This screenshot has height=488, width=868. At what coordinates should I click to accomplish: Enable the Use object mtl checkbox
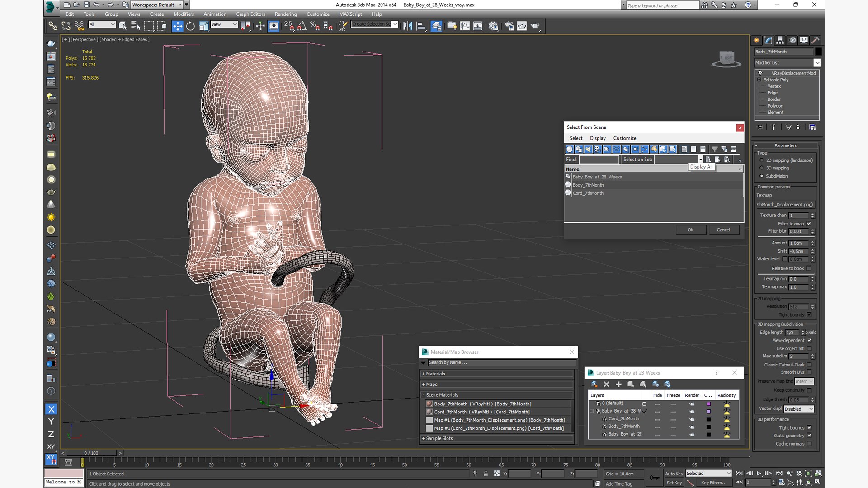point(809,348)
